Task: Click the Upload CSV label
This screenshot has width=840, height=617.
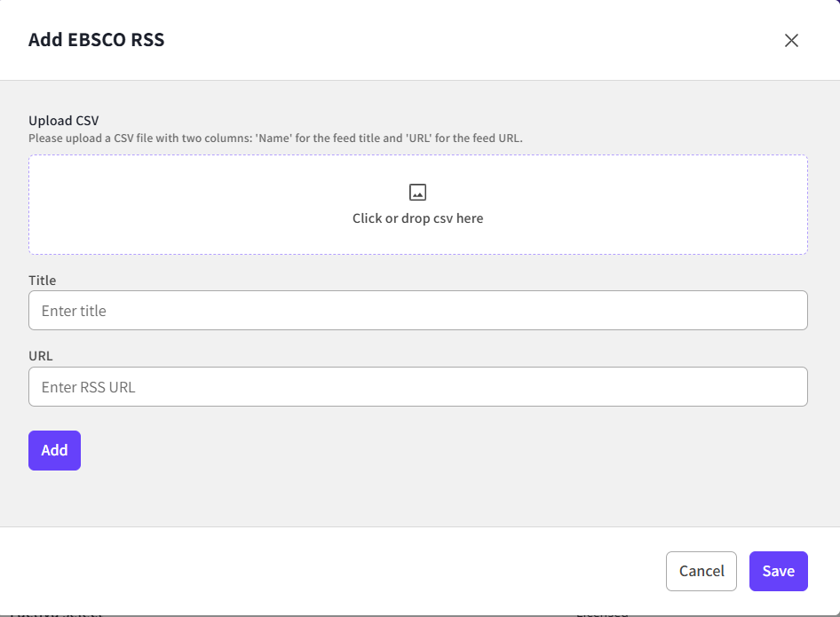Action: click(63, 121)
